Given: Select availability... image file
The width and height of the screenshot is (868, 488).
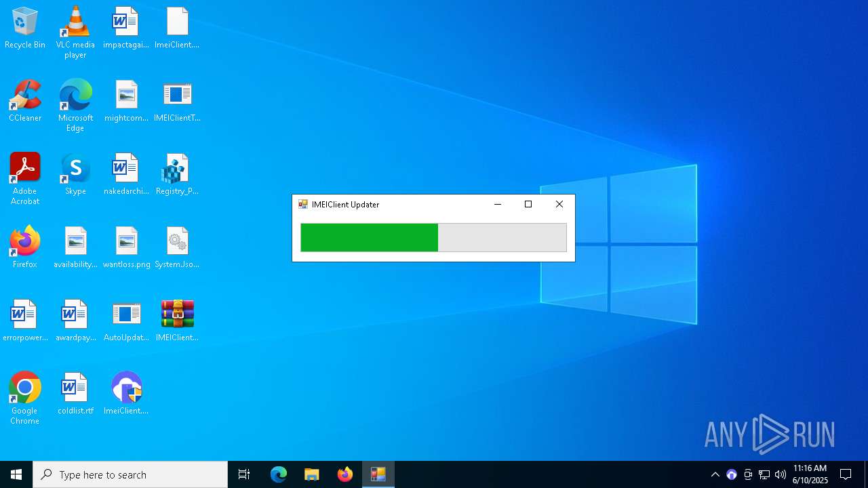Looking at the screenshot, I should click(75, 248).
